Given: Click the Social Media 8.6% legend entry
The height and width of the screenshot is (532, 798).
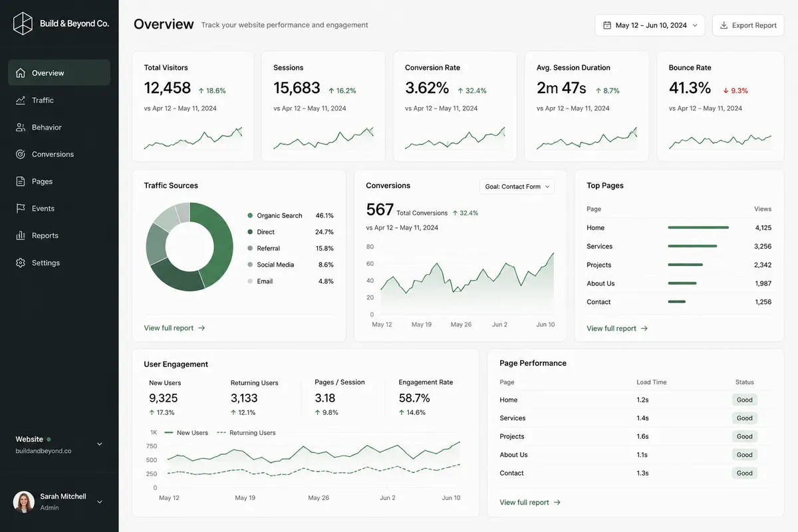Looking at the screenshot, I should [291, 265].
